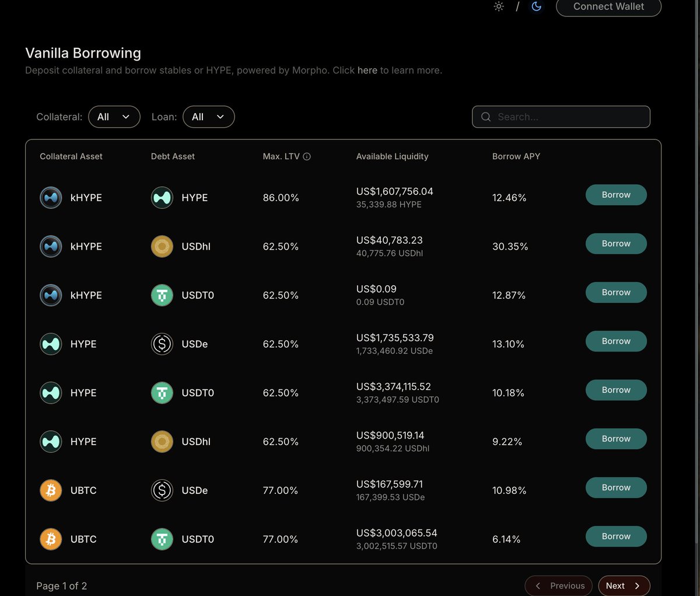
Task: Select the 86.00% Max LTV value
Action: click(281, 198)
